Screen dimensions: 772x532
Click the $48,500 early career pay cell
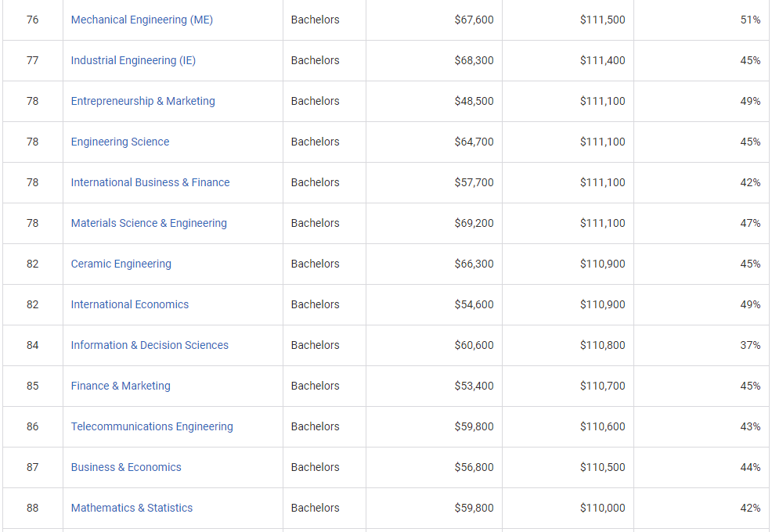(x=474, y=101)
